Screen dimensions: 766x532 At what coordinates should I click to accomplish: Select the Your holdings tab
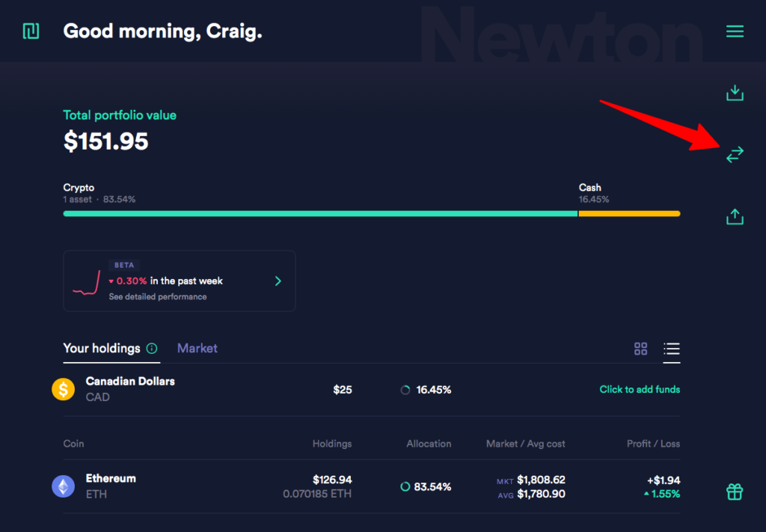(x=102, y=349)
